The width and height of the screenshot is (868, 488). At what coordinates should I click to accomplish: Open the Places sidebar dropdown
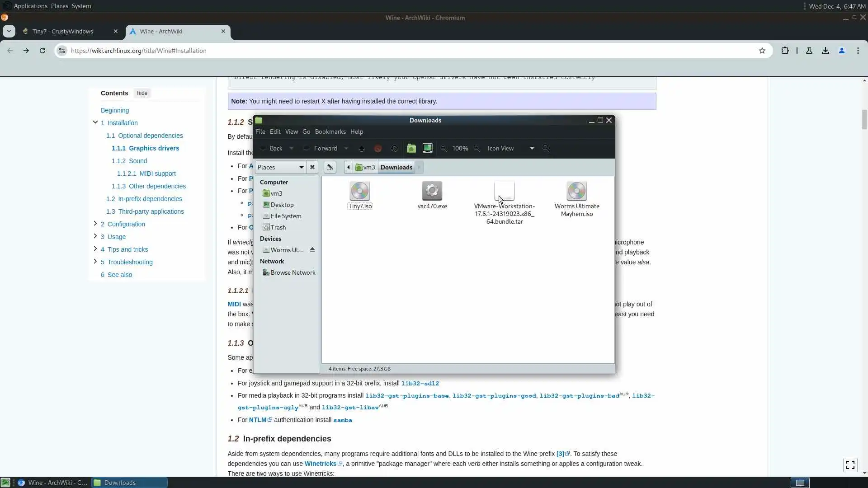click(x=280, y=167)
